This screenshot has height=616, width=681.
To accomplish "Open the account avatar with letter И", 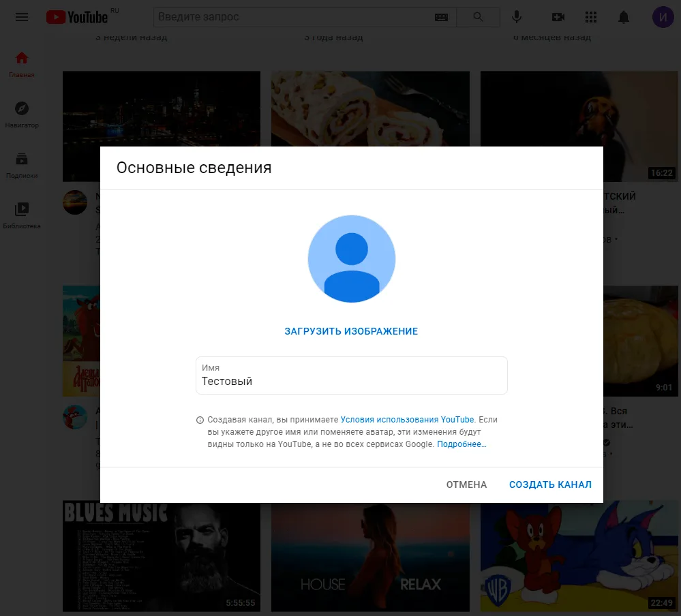I will [663, 17].
